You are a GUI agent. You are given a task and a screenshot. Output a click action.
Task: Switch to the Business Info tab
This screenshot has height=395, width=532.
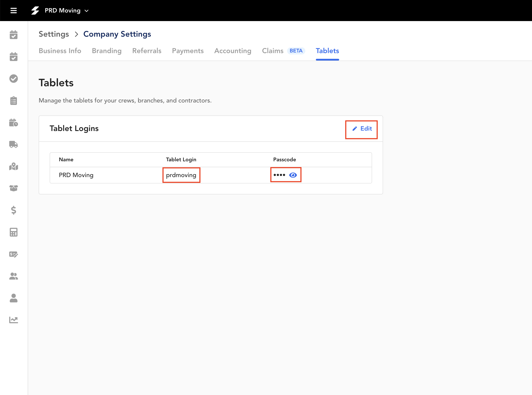pyautogui.click(x=60, y=51)
